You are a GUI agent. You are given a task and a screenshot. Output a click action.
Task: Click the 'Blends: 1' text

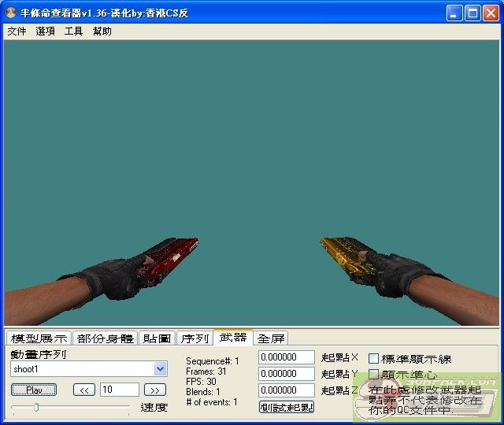[x=203, y=392]
